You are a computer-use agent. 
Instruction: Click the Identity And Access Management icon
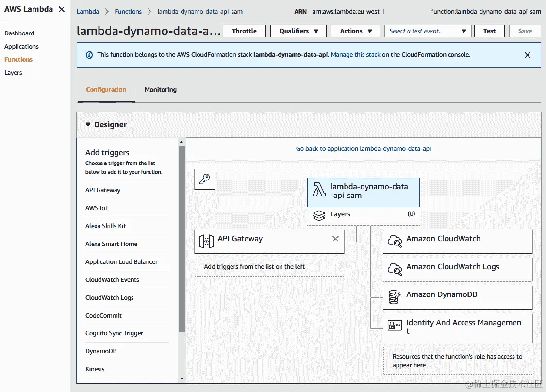395,326
